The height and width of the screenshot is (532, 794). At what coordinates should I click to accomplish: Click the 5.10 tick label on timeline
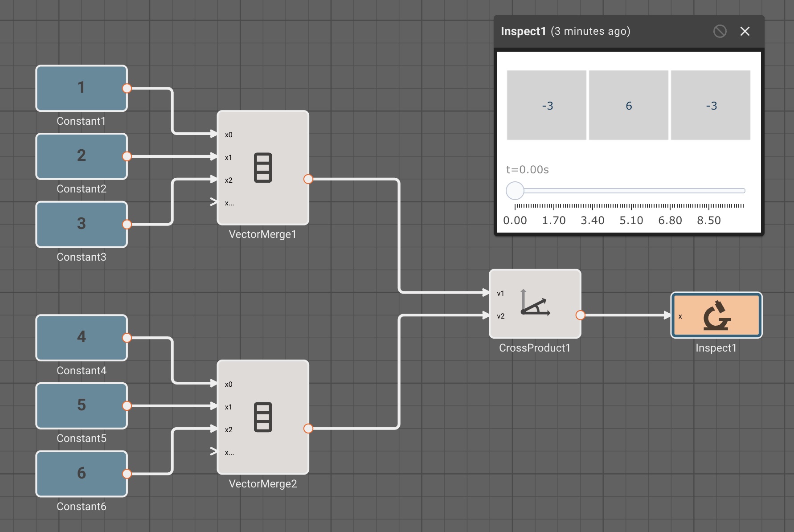[x=631, y=220]
